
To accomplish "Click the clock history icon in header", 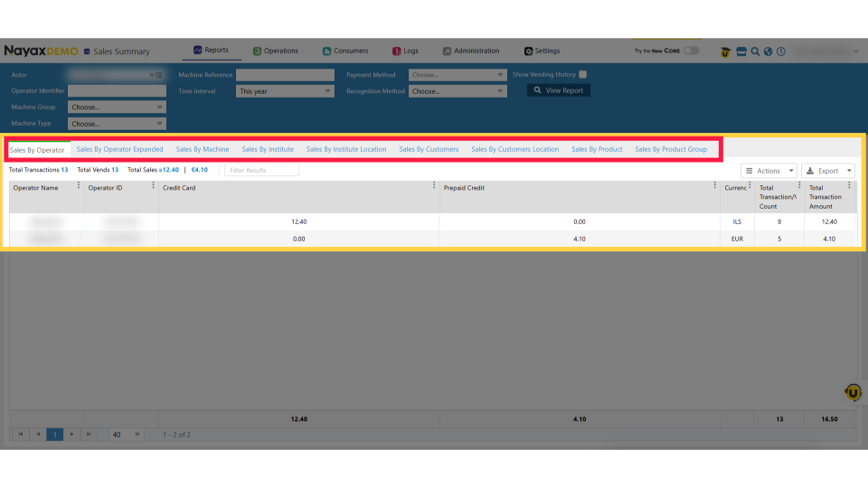I will [781, 52].
